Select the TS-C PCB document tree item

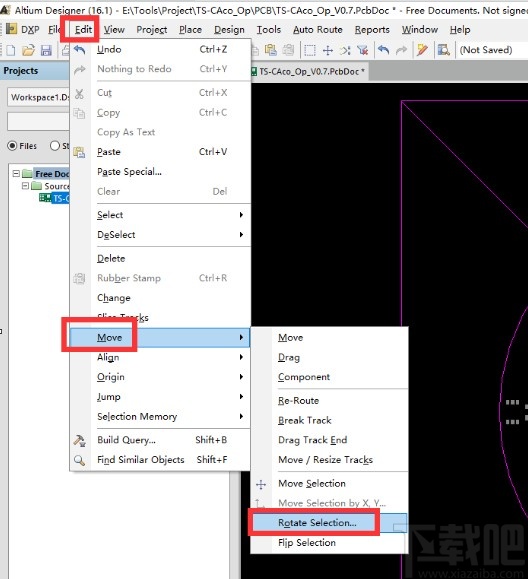coord(54,199)
